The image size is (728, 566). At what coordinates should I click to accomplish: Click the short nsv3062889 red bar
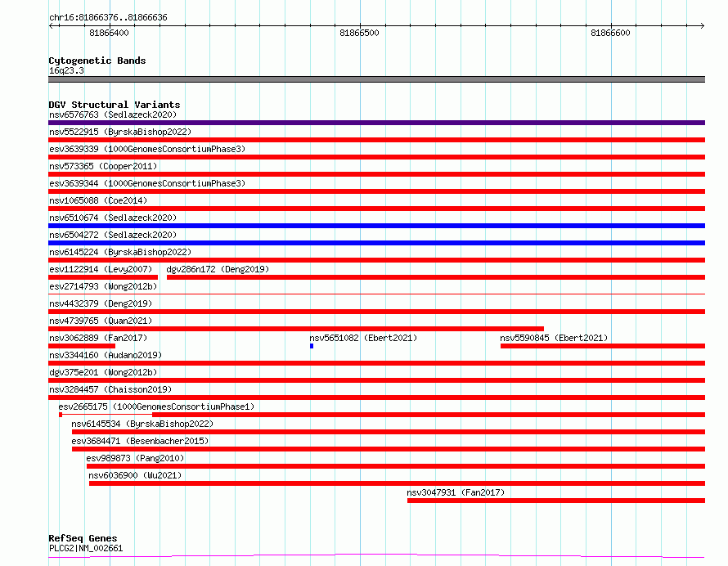click(82, 346)
